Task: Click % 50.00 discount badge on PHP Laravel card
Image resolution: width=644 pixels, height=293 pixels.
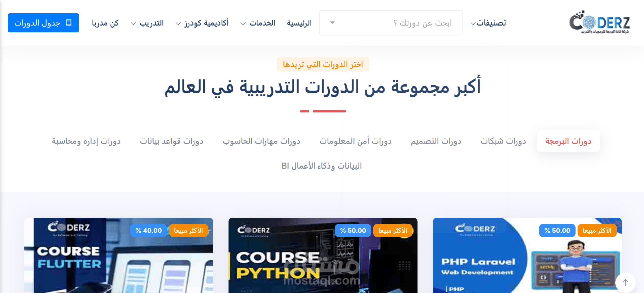Action: (x=557, y=231)
